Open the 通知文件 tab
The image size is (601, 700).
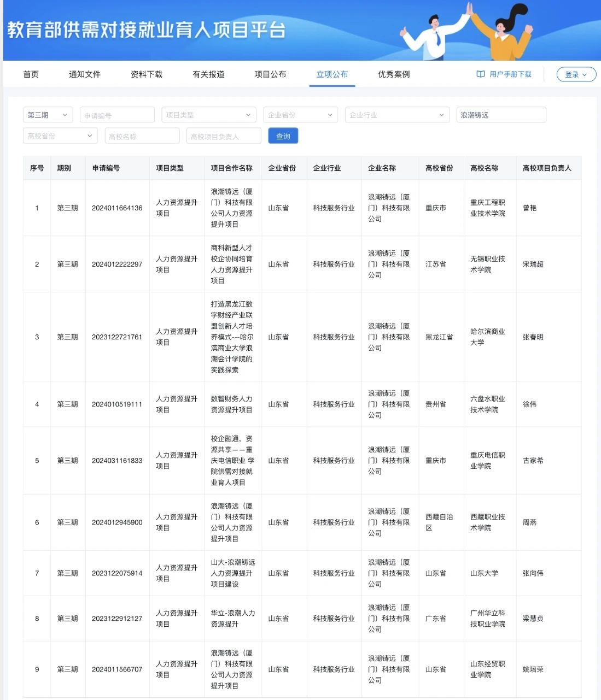pyautogui.click(x=85, y=74)
